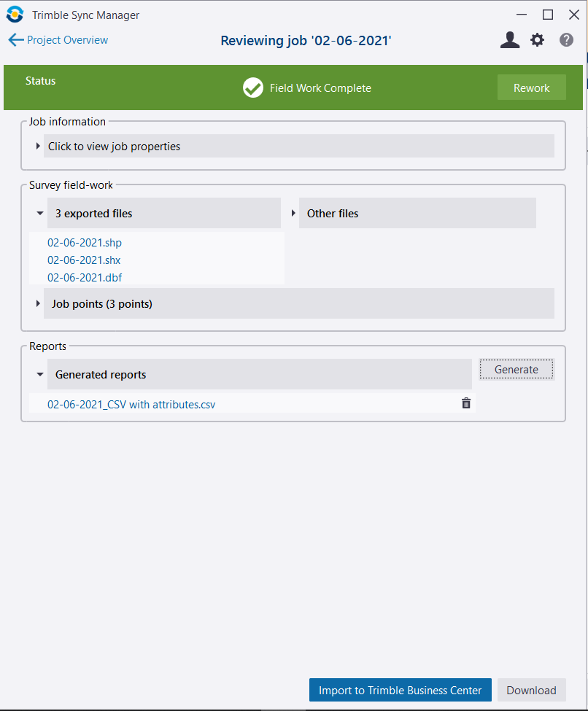Viewport: 588px width, 711px height.
Task: Click the Generate report button
Action: (x=517, y=370)
